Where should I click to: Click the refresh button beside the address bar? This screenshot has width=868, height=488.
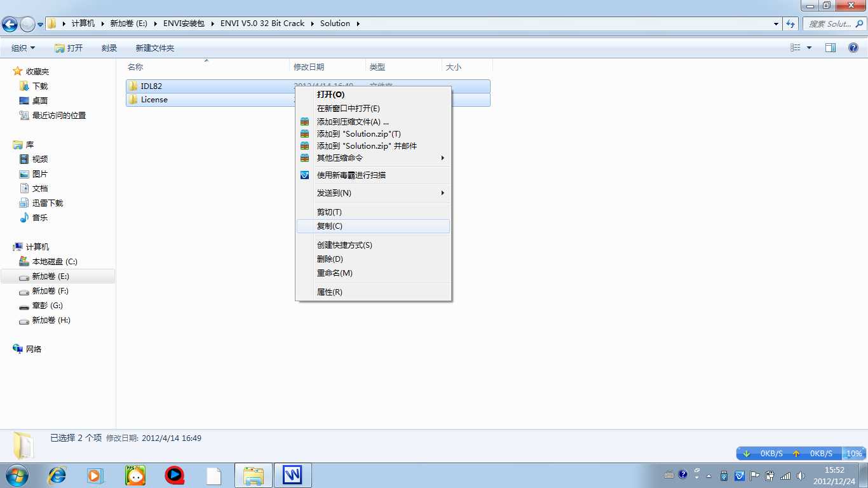(790, 24)
